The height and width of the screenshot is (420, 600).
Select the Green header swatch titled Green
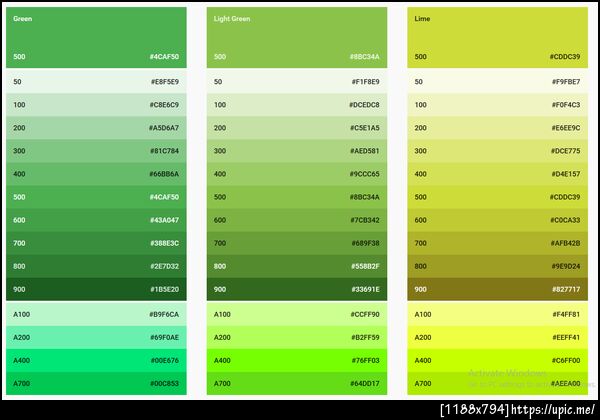point(96,37)
